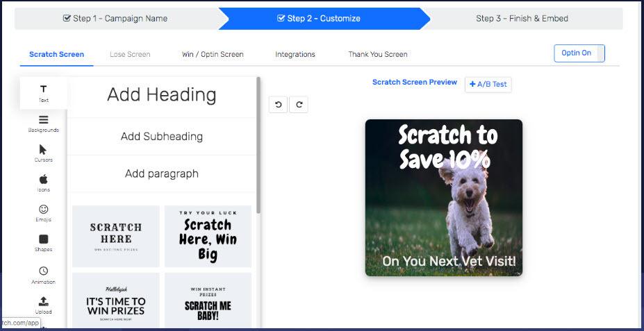Screen dimensions: 644x331
Task: Select the Text tool in sidebar
Action: tap(44, 94)
